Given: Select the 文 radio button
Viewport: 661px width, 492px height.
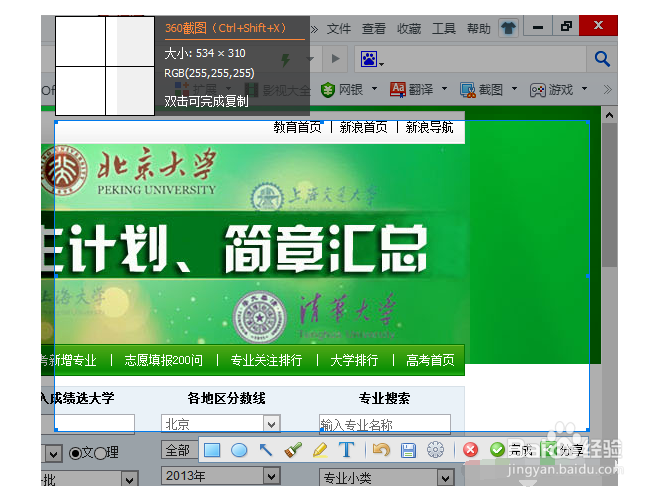Looking at the screenshot, I should point(75,453).
